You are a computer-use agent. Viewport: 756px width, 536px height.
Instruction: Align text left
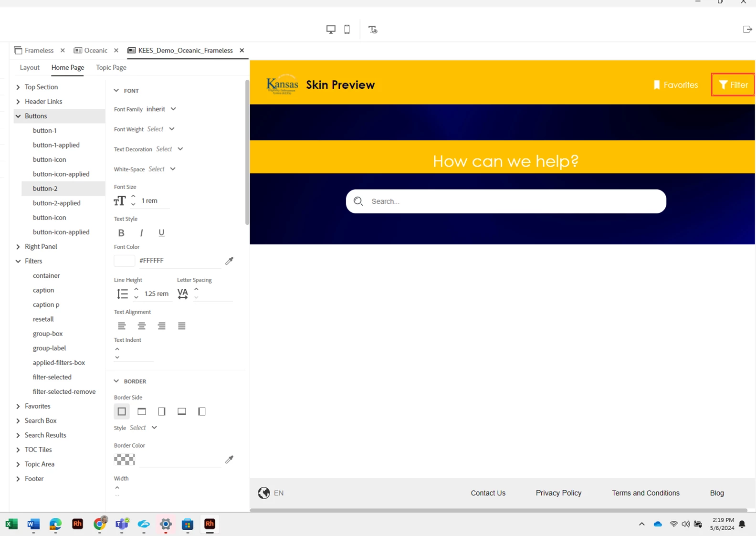pyautogui.click(x=122, y=326)
